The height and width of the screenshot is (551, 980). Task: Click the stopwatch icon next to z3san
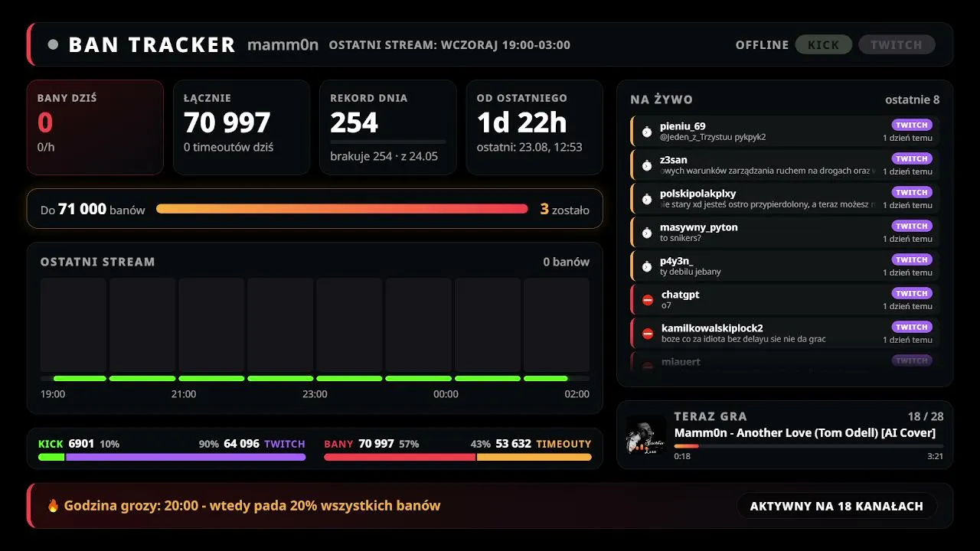click(647, 165)
